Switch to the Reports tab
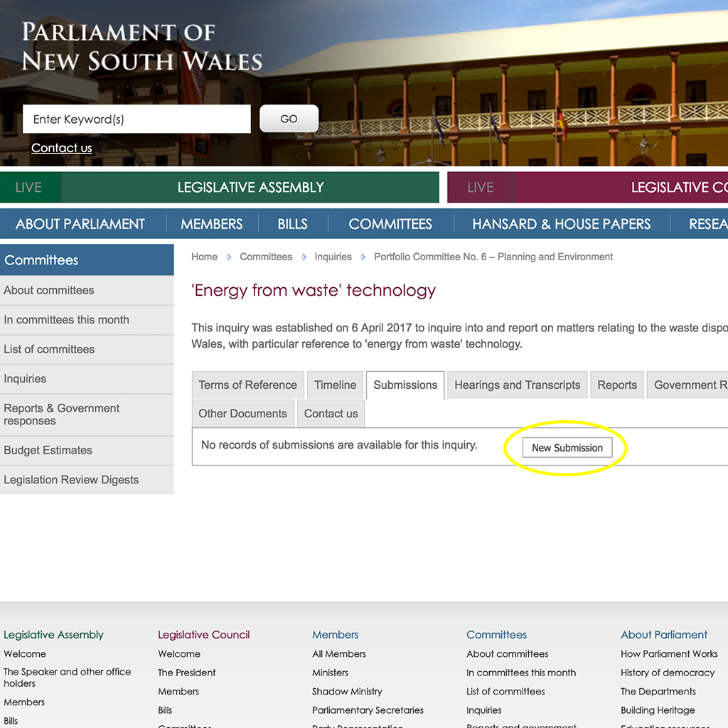728x728 pixels. 617,385
